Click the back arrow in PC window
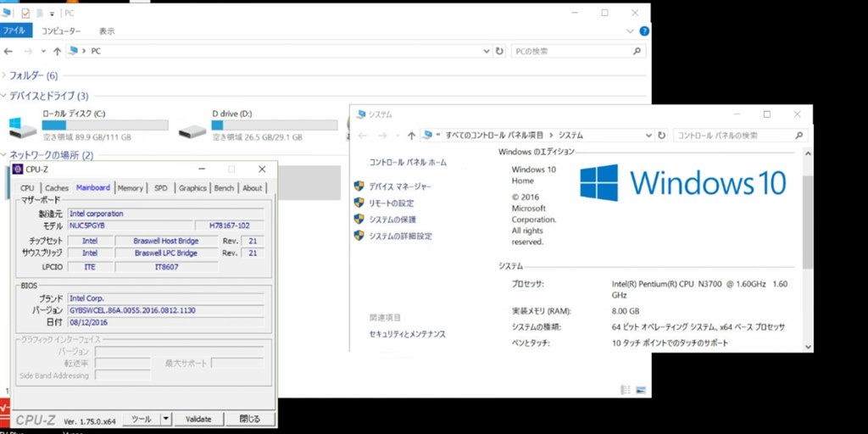868x434 pixels. click(8, 51)
